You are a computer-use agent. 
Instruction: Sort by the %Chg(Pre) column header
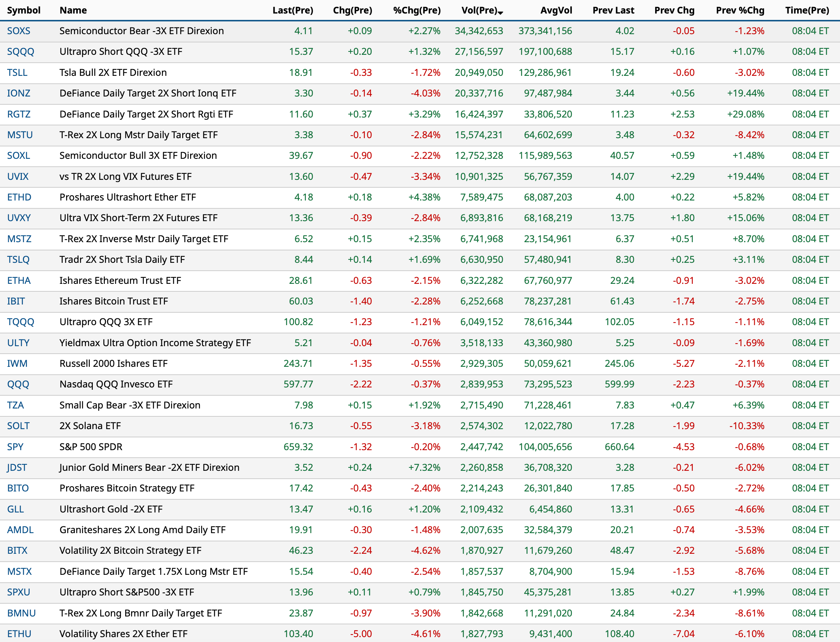point(417,10)
